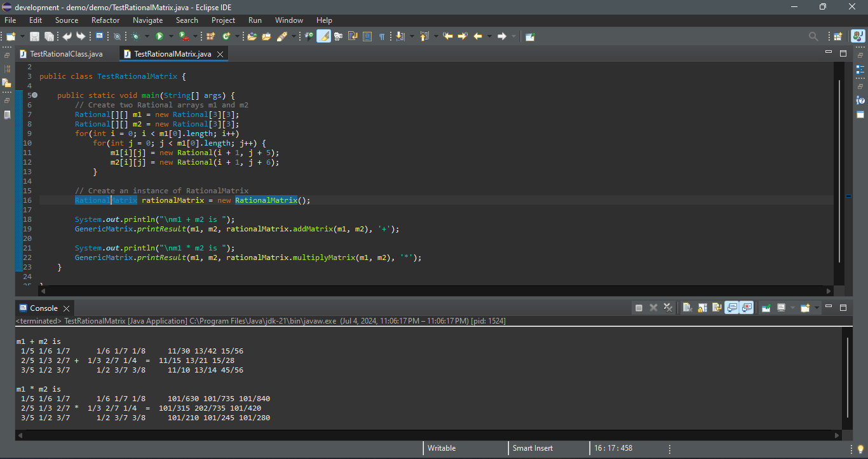Click Remove All Terminated Launches in Console
Screen dimensions: 868x459
pos(668,308)
